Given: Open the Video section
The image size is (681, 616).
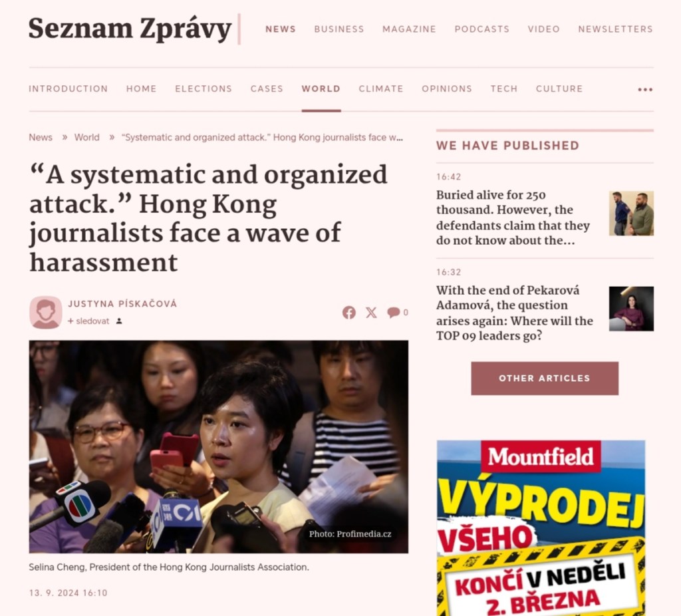Looking at the screenshot, I should click(x=544, y=29).
